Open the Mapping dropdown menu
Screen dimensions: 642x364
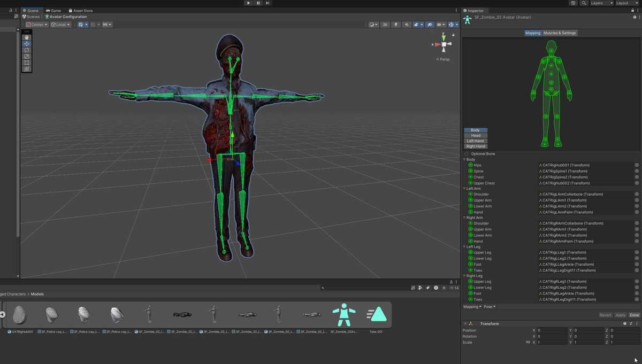pos(472,307)
